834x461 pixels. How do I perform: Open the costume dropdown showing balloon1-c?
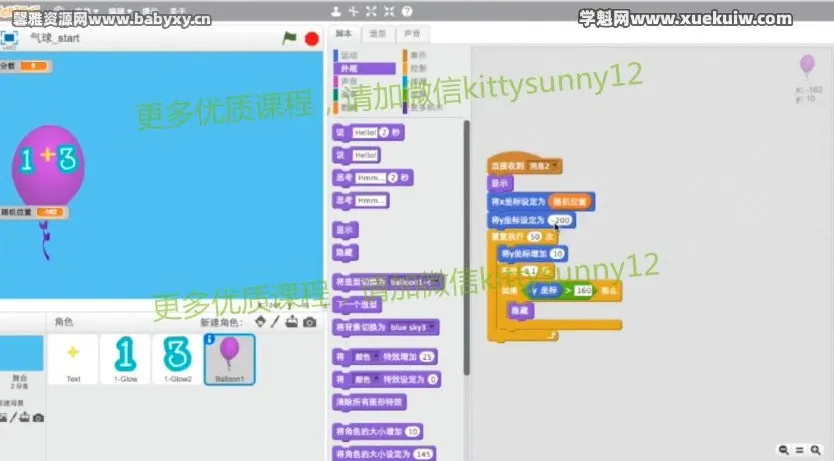point(415,283)
